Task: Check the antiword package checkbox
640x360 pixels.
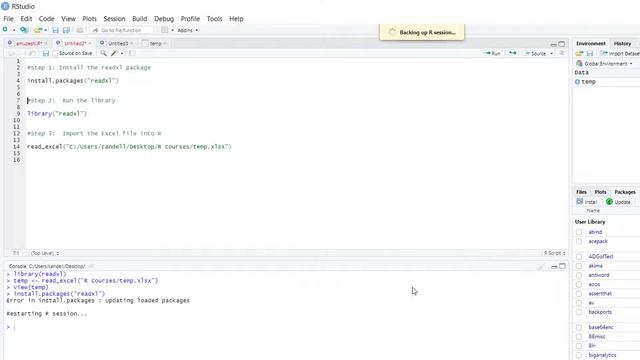Action: [579, 276]
